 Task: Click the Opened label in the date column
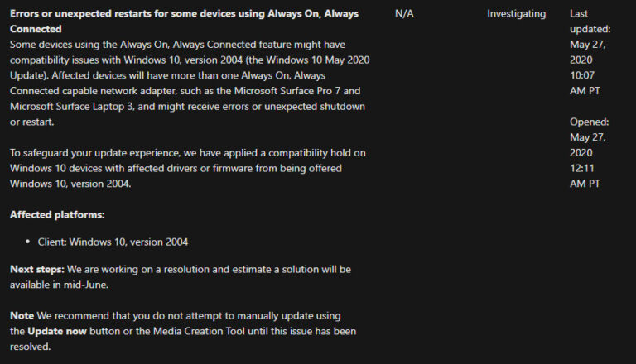tap(589, 122)
